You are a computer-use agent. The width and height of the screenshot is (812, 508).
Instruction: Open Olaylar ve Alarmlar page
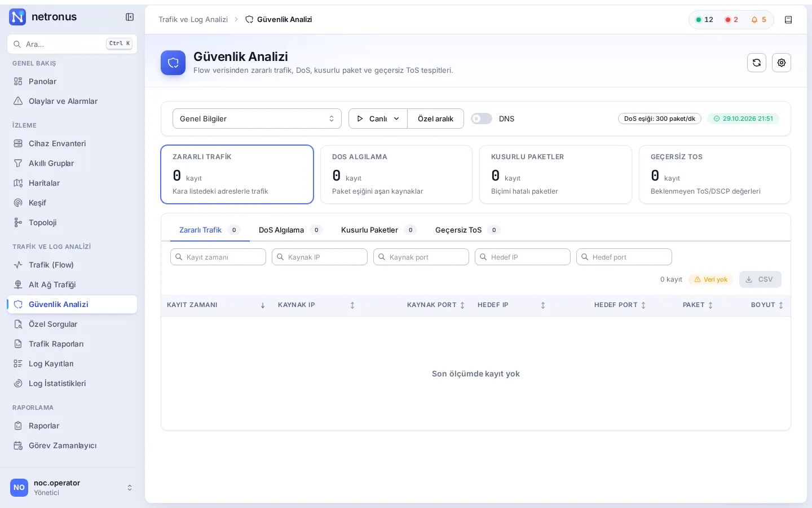[x=72, y=101]
